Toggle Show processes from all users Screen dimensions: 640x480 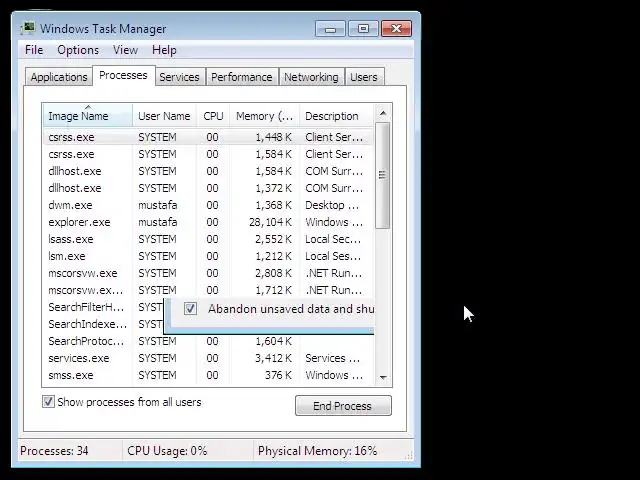[x=48, y=402]
